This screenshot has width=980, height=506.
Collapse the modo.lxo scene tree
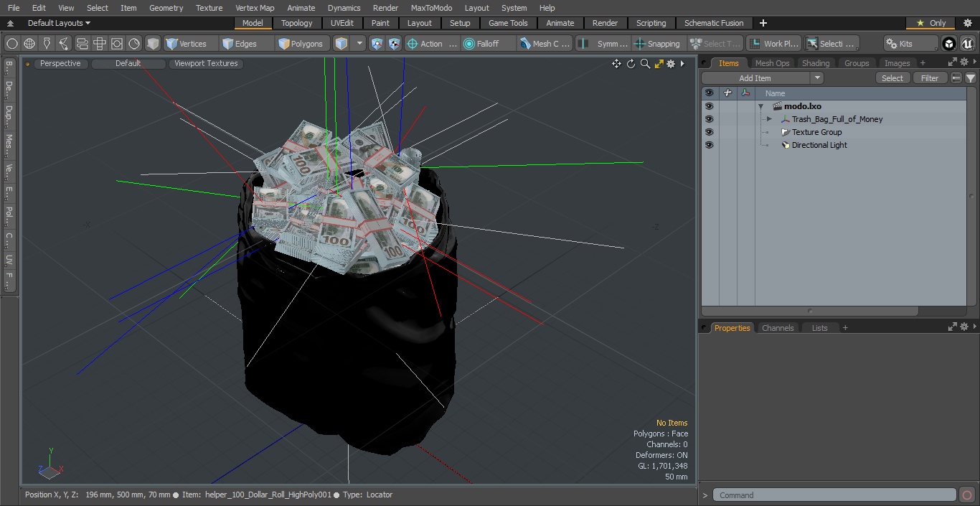(x=760, y=106)
